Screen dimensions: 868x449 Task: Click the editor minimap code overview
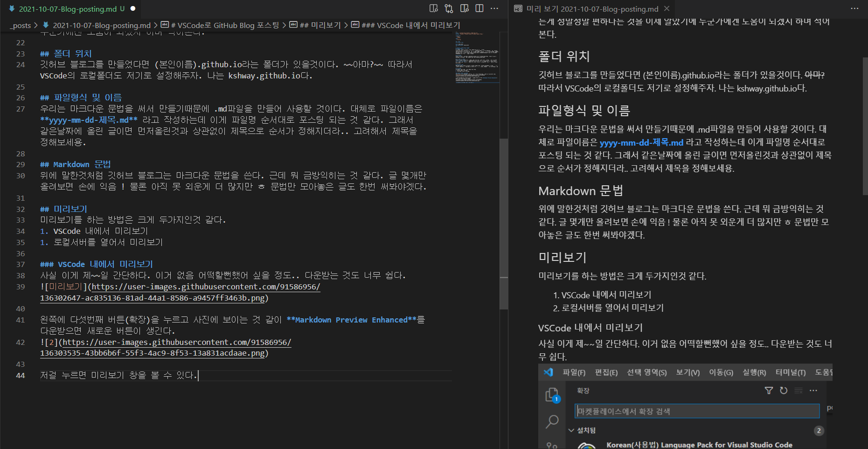click(x=477, y=57)
